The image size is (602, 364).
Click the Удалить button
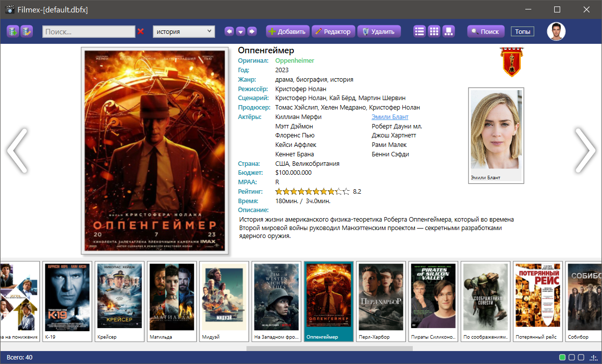379,31
